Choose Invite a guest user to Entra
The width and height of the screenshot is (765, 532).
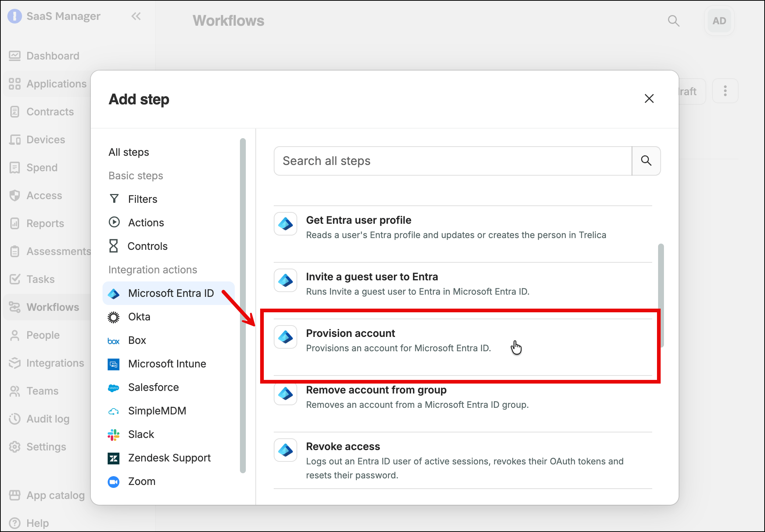463,291
